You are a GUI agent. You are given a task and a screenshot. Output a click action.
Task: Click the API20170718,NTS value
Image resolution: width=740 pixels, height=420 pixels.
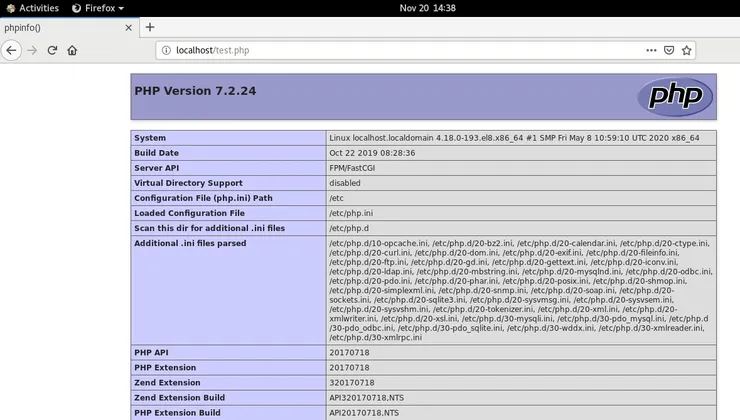point(364,413)
